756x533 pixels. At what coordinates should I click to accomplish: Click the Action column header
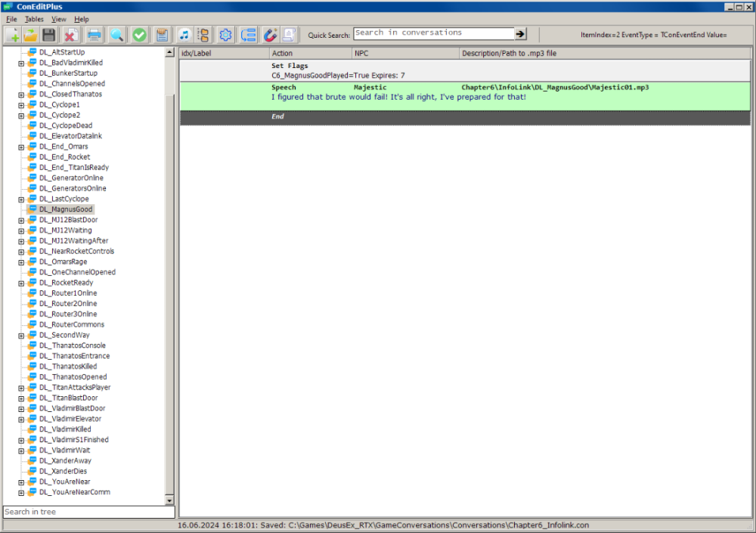click(310, 54)
